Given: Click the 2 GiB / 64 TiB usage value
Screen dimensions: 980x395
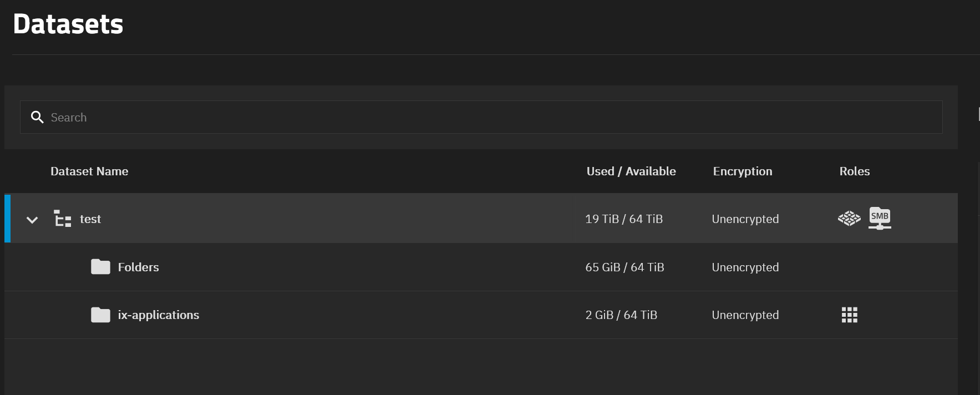Looking at the screenshot, I should click(621, 315).
